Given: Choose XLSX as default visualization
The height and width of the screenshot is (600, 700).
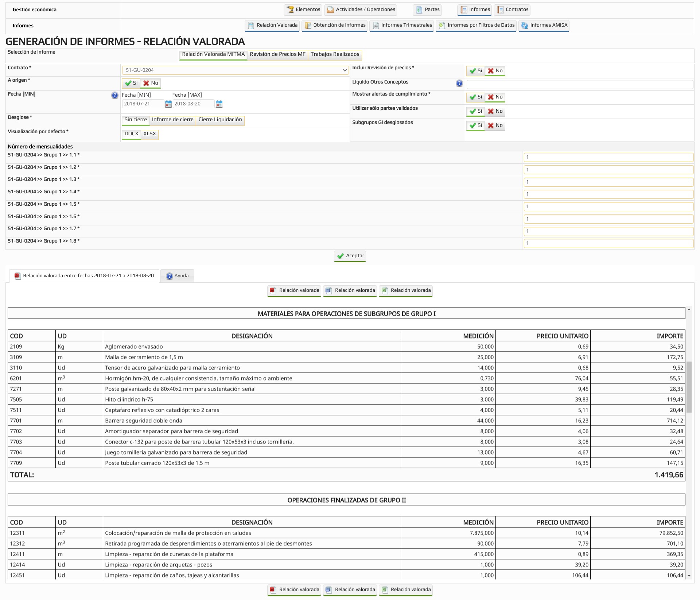Looking at the screenshot, I should coord(149,134).
